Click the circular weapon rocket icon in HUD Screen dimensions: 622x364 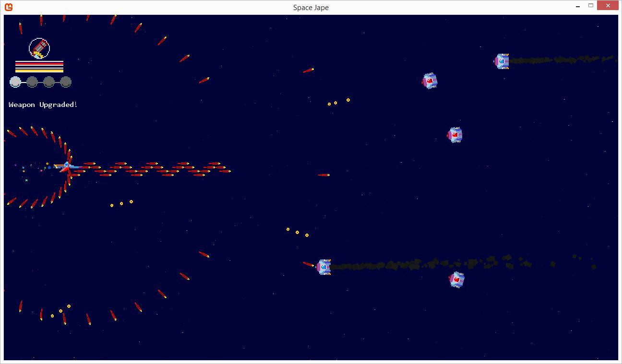click(x=39, y=48)
